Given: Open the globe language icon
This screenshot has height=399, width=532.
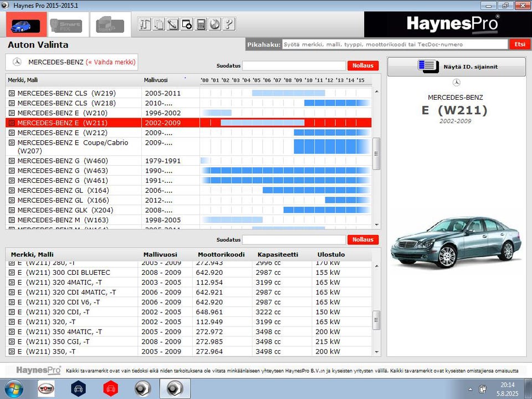Looking at the screenshot, I should 215,24.
